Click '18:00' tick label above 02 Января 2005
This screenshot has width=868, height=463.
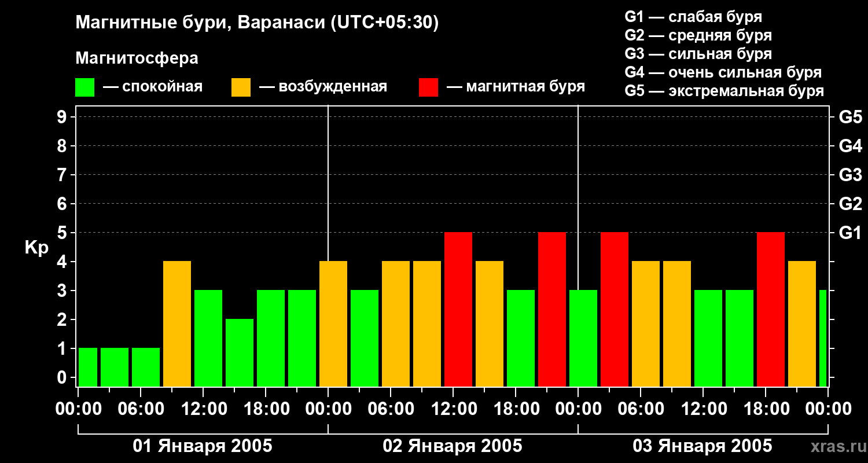[x=516, y=409]
